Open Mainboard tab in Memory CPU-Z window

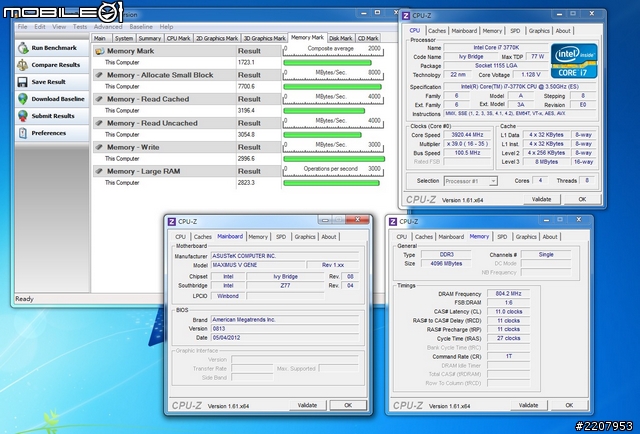pyautogui.click(x=451, y=237)
